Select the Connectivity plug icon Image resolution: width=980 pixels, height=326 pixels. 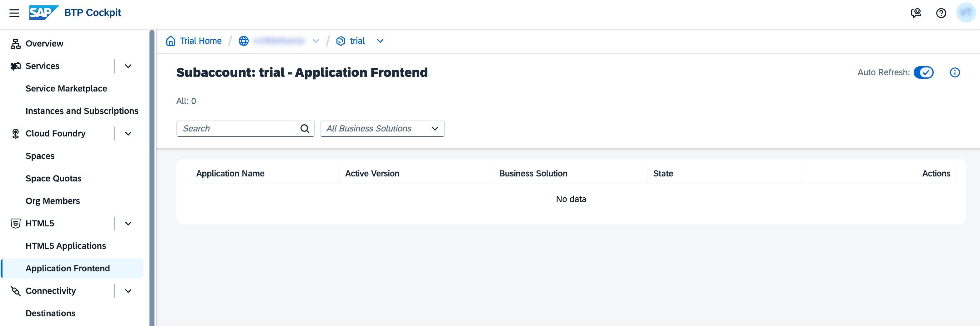coord(15,291)
